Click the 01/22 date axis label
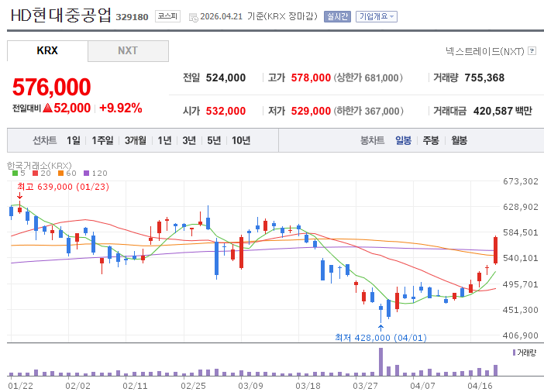 [x=20, y=386]
